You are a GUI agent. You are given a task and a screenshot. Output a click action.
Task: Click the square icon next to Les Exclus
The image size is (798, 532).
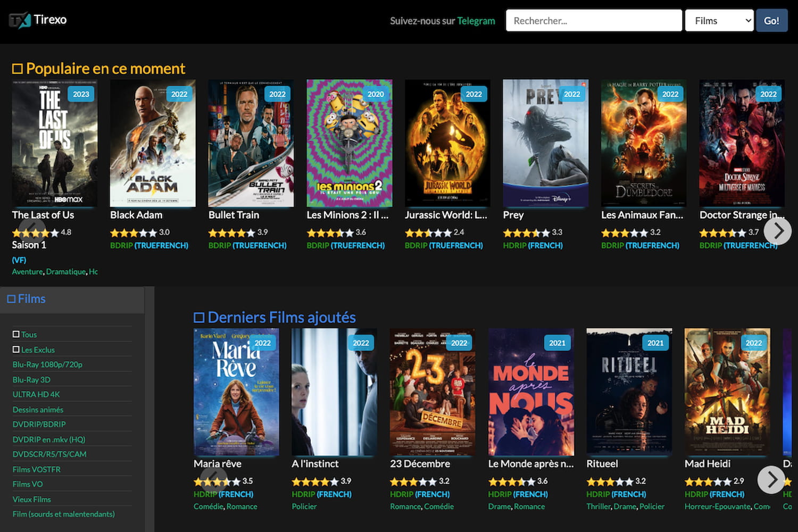tap(16, 350)
